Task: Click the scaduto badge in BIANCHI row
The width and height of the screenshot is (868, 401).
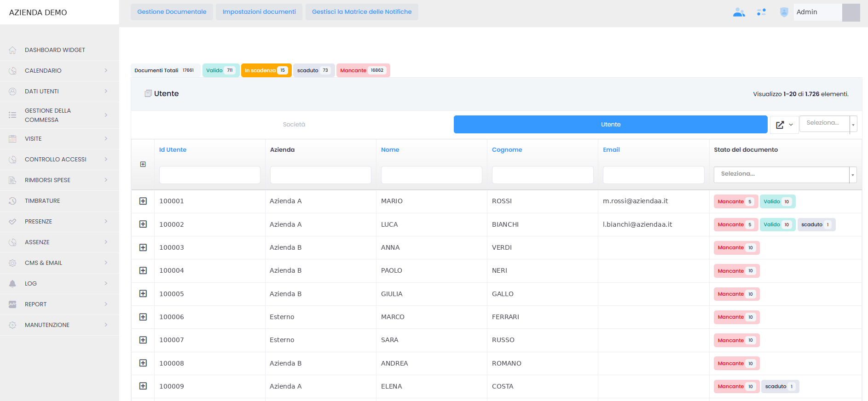Action: [816, 225]
